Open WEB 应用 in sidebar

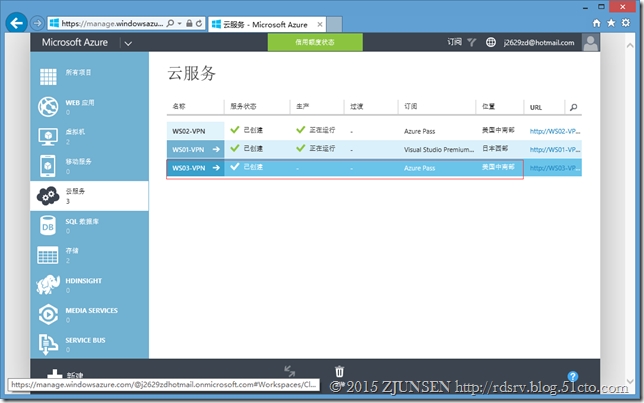pyautogui.click(x=90, y=106)
